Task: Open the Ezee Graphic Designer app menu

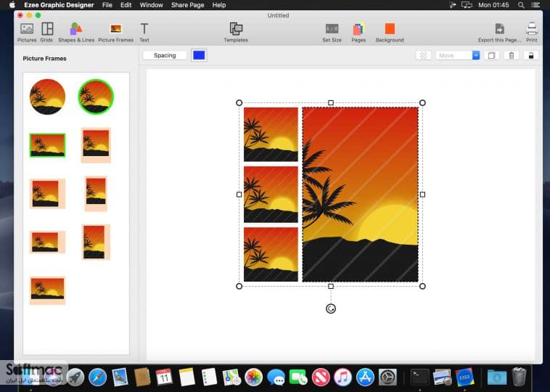Action: (x=59, y=5)
